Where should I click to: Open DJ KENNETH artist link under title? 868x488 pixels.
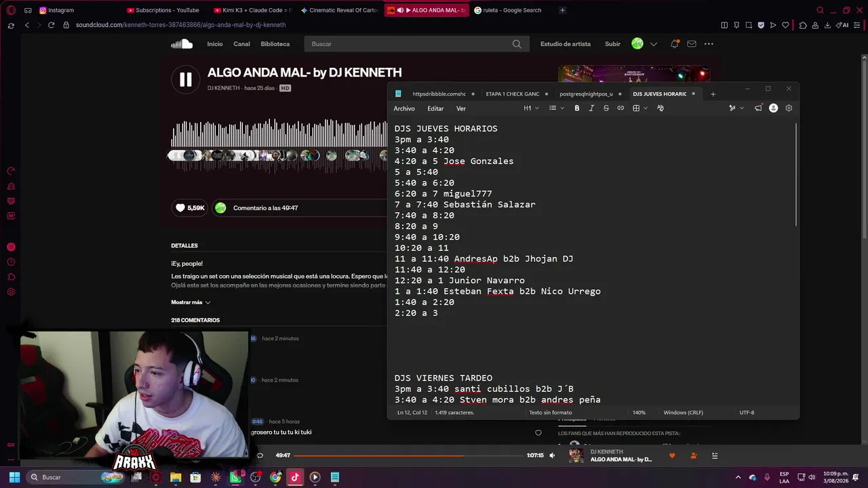click(224, 88)
